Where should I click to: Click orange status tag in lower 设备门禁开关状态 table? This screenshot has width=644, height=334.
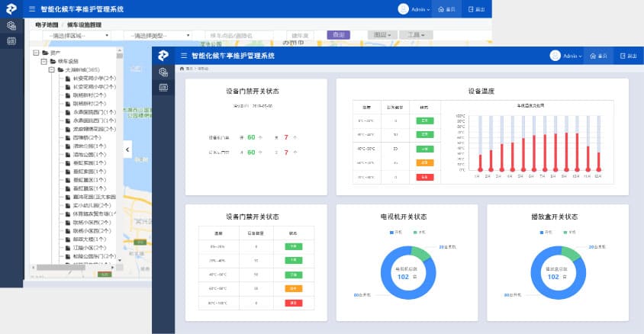tap(294, 289)
